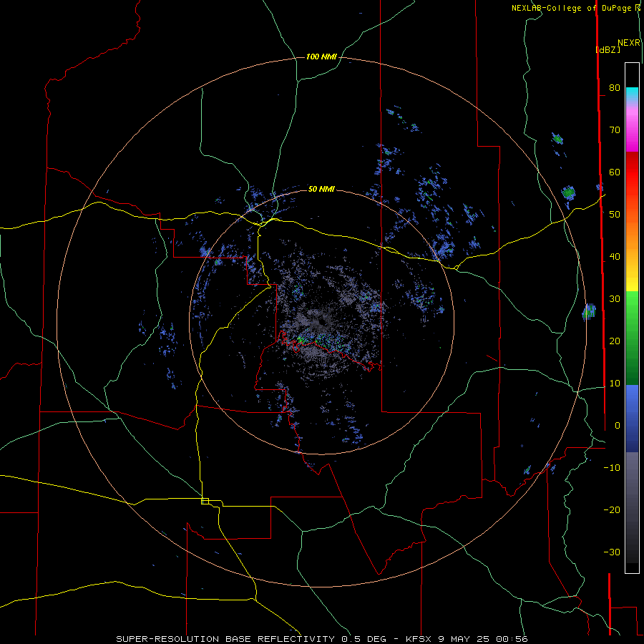
Task: Click the [dBZ] unit label
Action: (x=608, y=49)
